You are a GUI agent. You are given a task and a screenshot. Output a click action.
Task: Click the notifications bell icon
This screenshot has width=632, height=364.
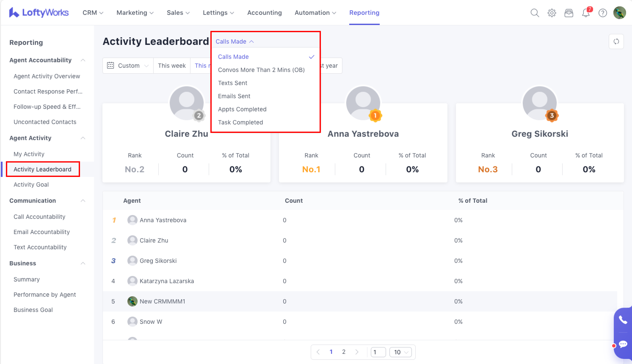point(585,13)
